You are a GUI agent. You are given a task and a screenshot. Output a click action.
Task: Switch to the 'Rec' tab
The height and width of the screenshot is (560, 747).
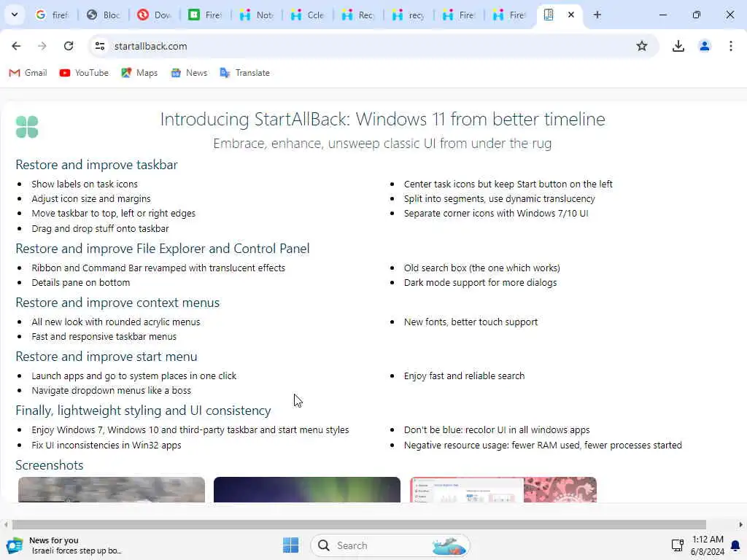click(x=358, y=15)
